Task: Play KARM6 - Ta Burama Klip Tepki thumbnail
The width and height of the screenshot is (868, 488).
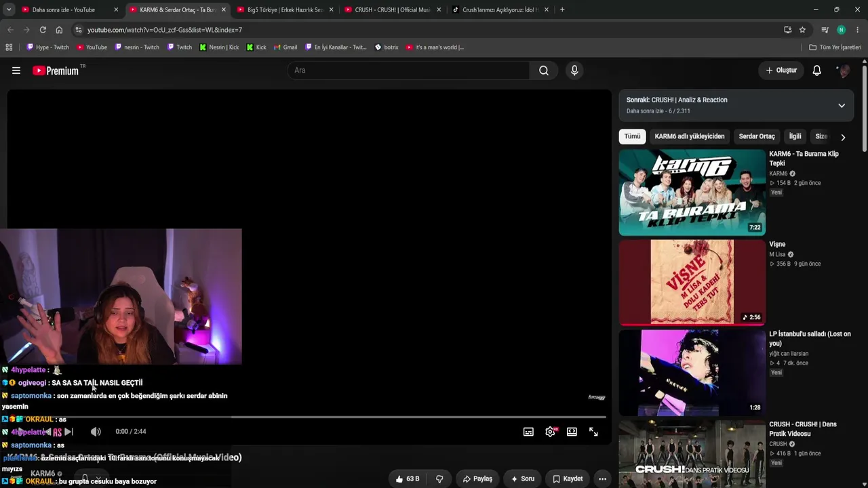Action: tap(692, 192)
